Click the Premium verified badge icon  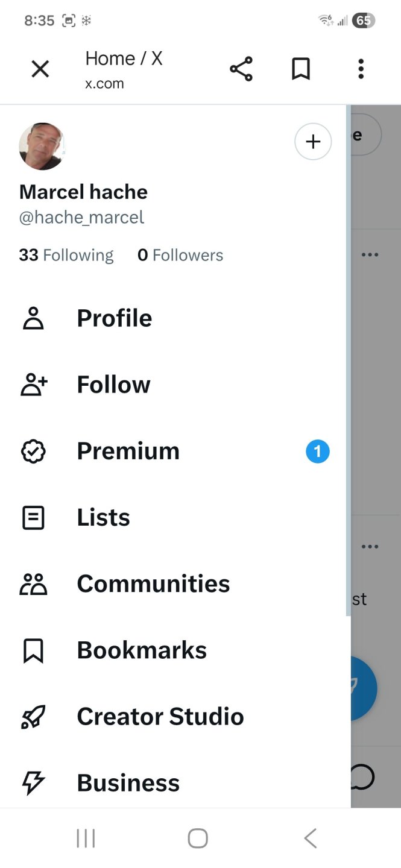click(x=33, y=451)
